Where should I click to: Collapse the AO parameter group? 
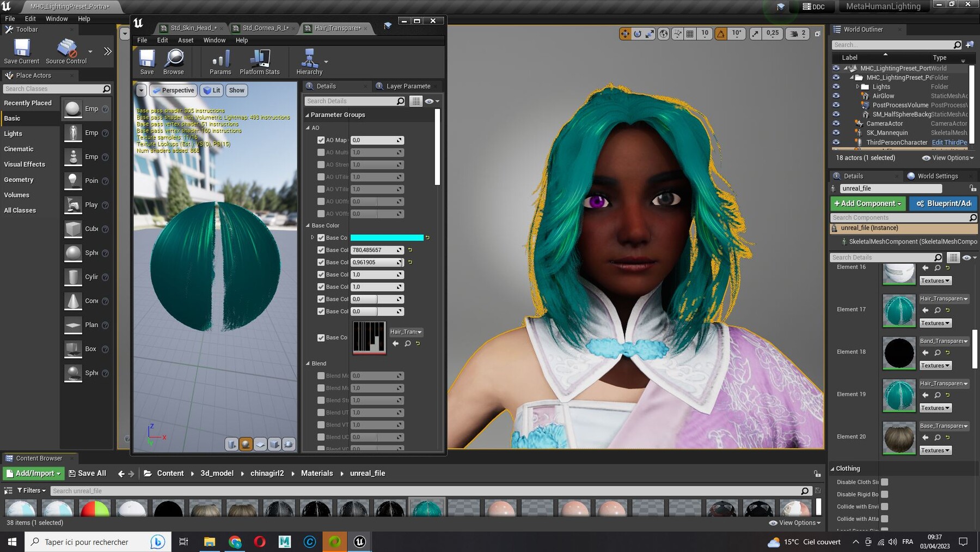(x=308, y=128)
